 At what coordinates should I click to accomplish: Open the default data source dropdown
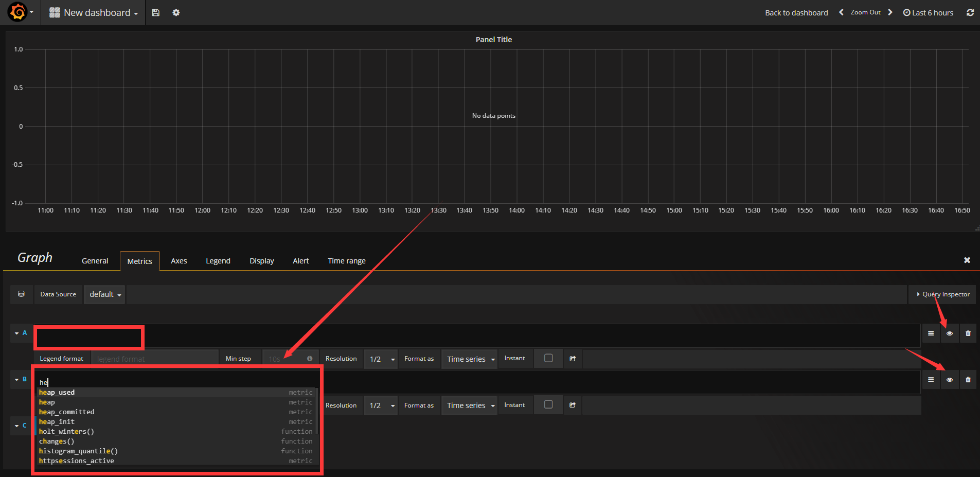pyautogui.click(x=105, y=294)
